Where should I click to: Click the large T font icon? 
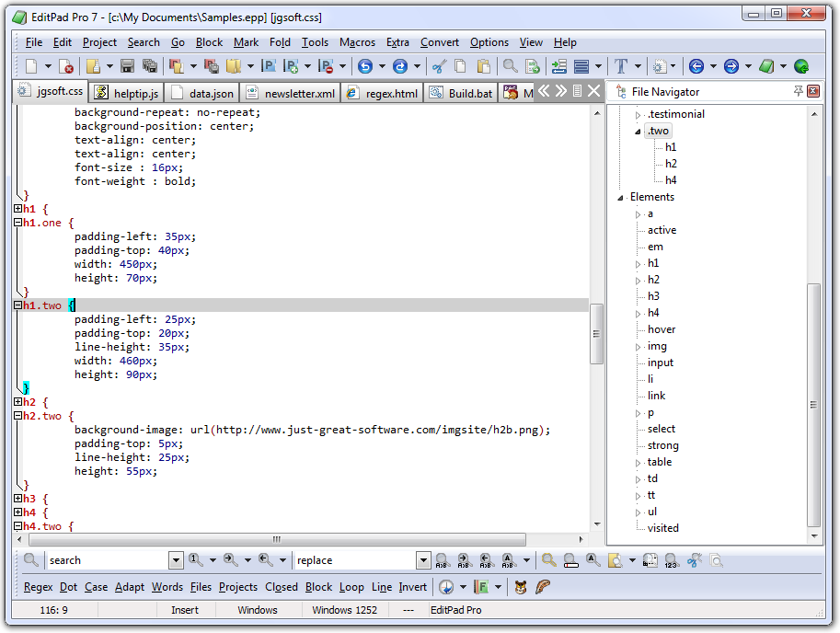(x=621, y=66)
